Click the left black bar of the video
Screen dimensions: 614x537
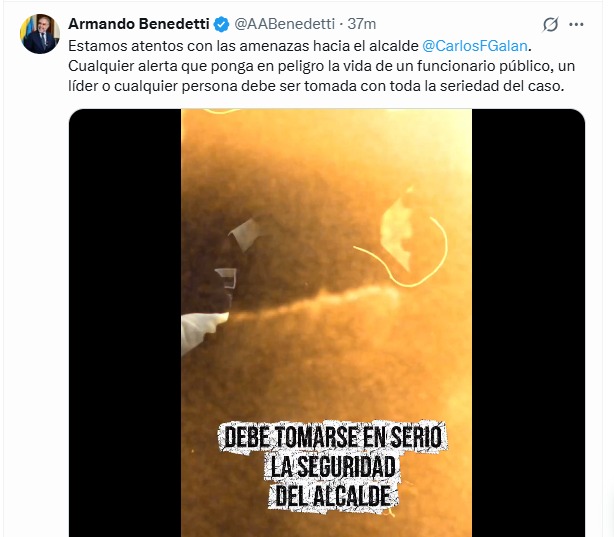125,323
